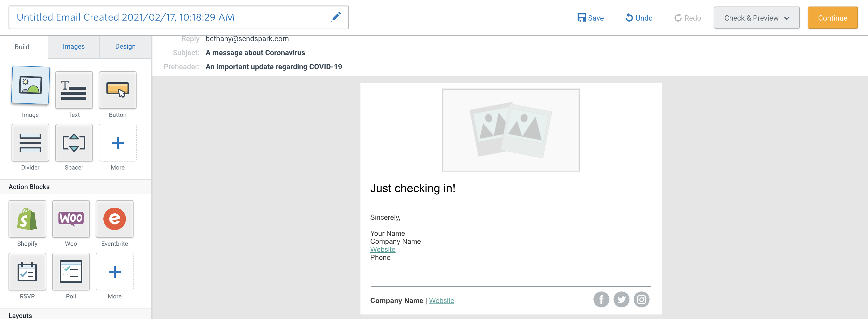Click 'Phone' in signature
This screenshot has width=868, height=319.
pyautogui.click(x=380, y=257)
